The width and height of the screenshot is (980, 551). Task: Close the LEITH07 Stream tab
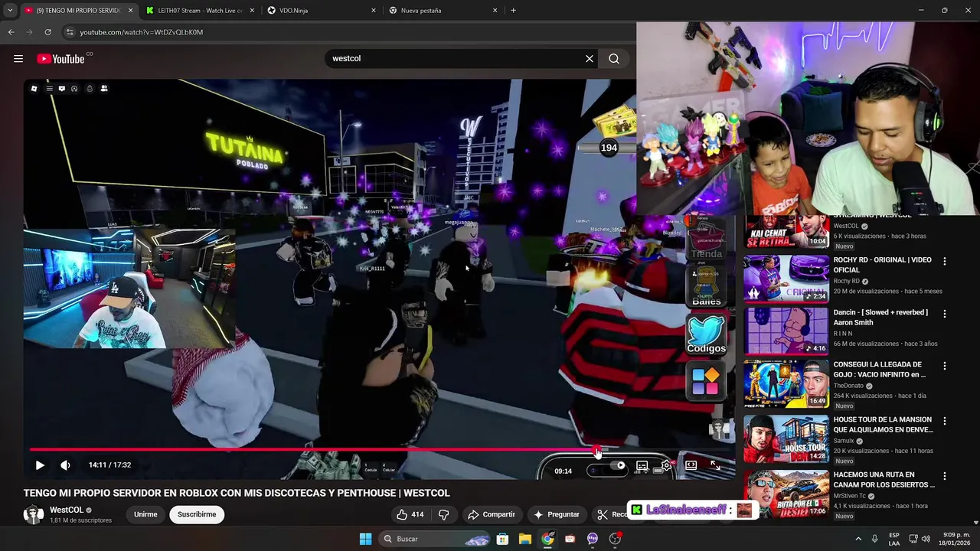(252, 11)
